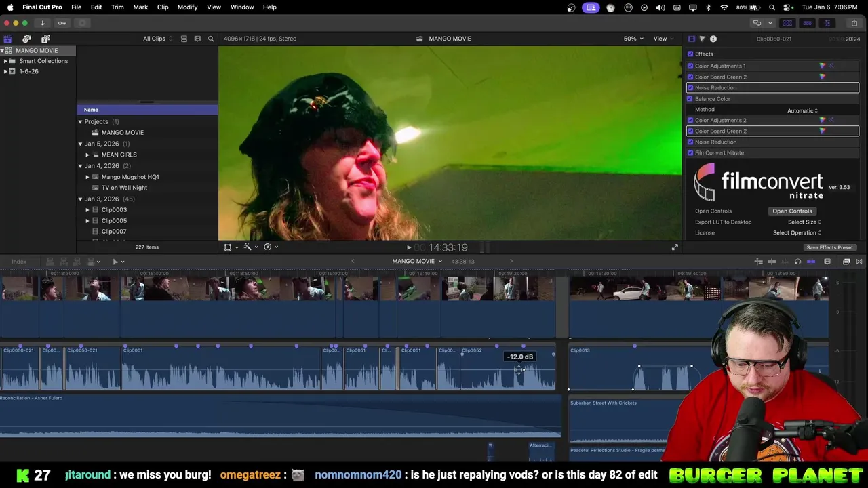Open the Color inspector triangle icon
This screenshot has width=868, height=488.
point(702,39)
